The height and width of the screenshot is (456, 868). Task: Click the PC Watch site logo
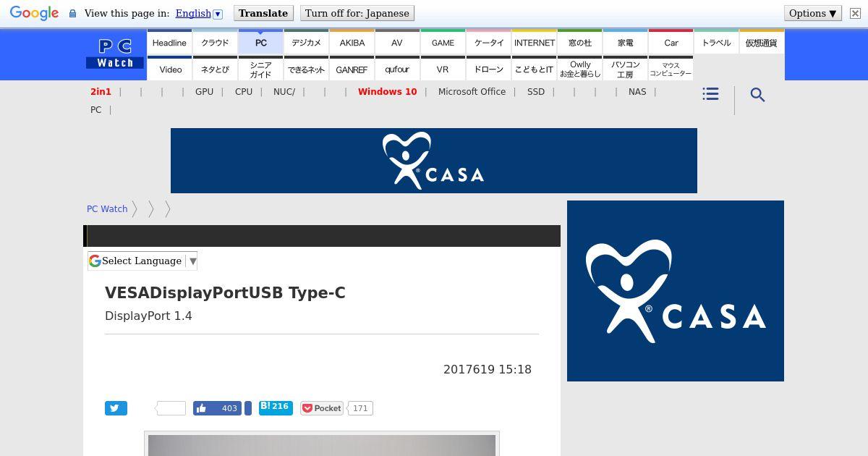point(115,54)
